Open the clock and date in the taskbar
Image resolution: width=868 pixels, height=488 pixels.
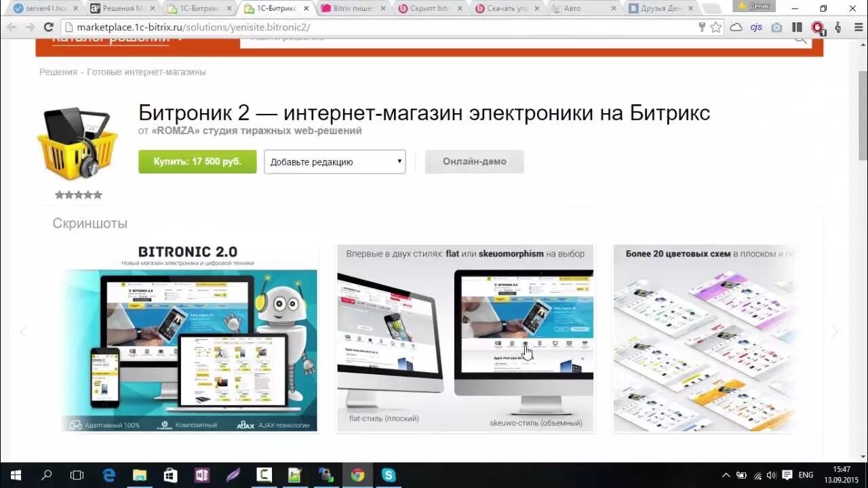(842, 474)
